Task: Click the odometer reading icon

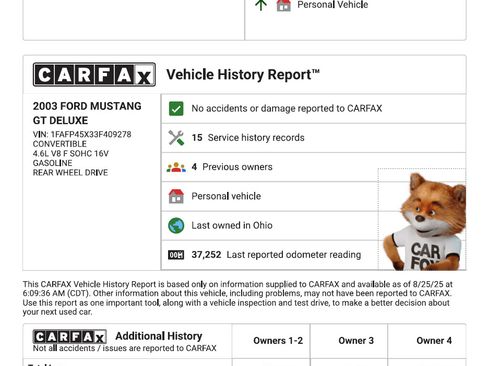Action: point(176,255)
